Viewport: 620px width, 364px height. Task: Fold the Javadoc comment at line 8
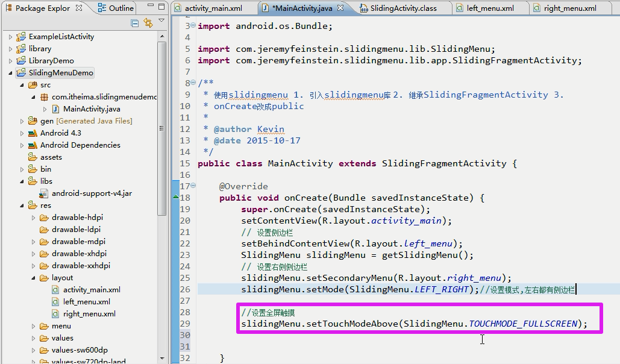point(192,83)
